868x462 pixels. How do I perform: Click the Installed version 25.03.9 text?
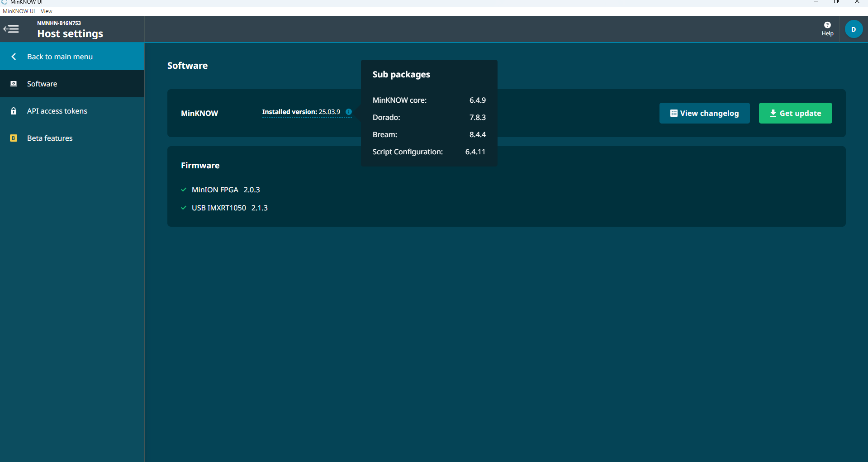pyautogui.click(x=301, y=112)
